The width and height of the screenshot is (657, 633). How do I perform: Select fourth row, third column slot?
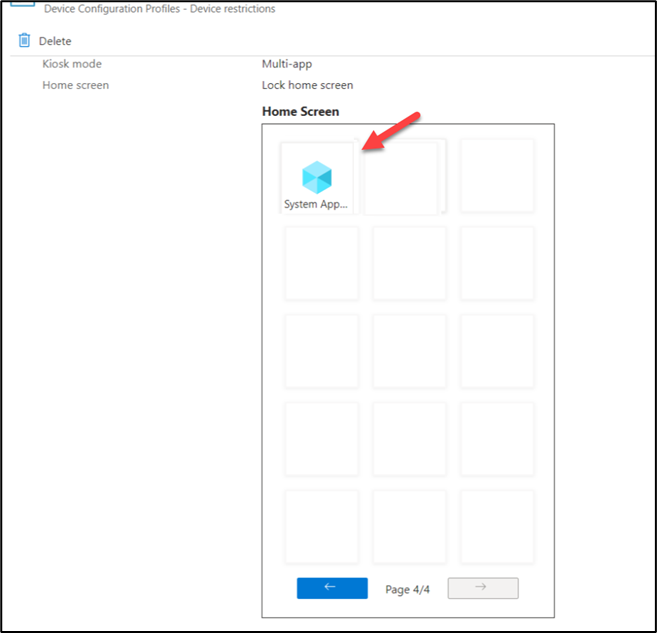(497, 439)
